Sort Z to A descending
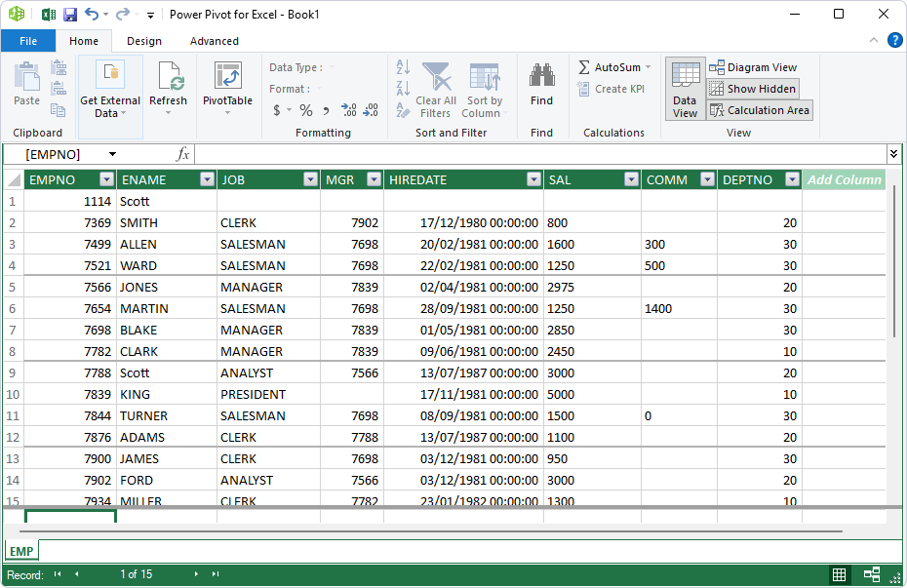This screenshot has height=588, width=907. click(403, 89)
